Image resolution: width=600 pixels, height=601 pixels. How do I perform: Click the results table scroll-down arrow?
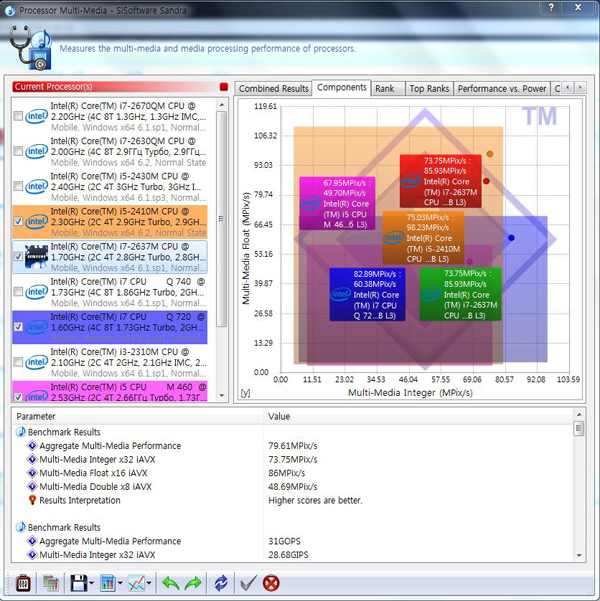pyautogui.click(x=579, y=555)
